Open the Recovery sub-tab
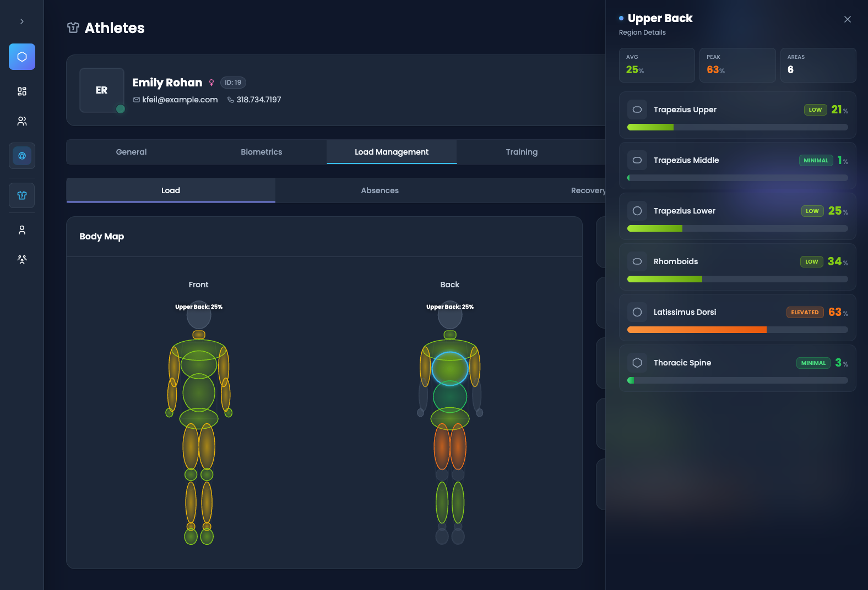 (588, 190)
